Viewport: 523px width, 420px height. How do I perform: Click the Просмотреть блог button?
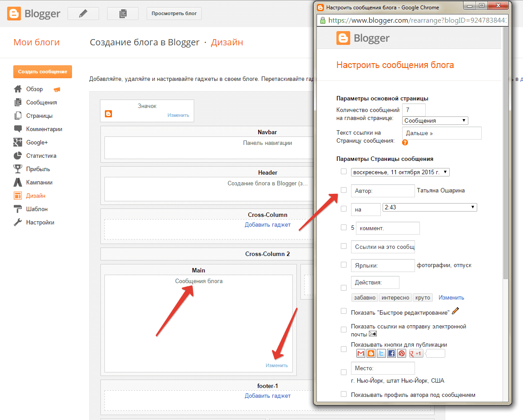(x=174, y=13)
